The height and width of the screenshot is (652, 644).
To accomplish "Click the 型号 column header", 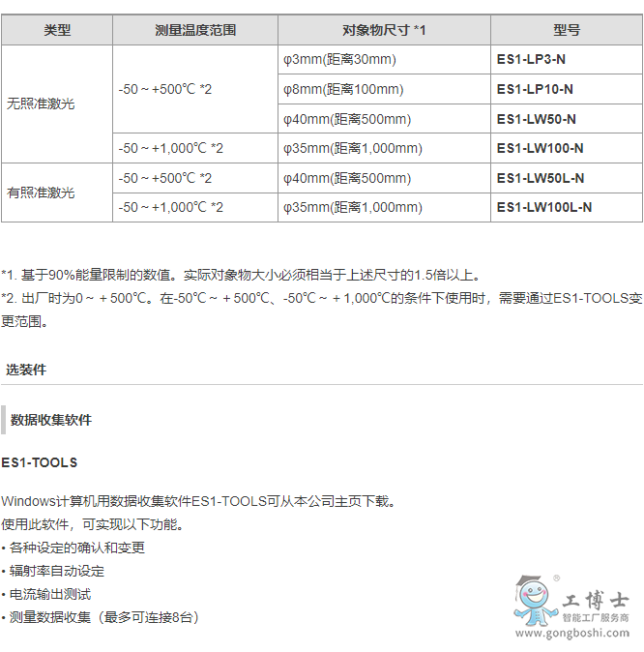I will (x=567, y=30).
